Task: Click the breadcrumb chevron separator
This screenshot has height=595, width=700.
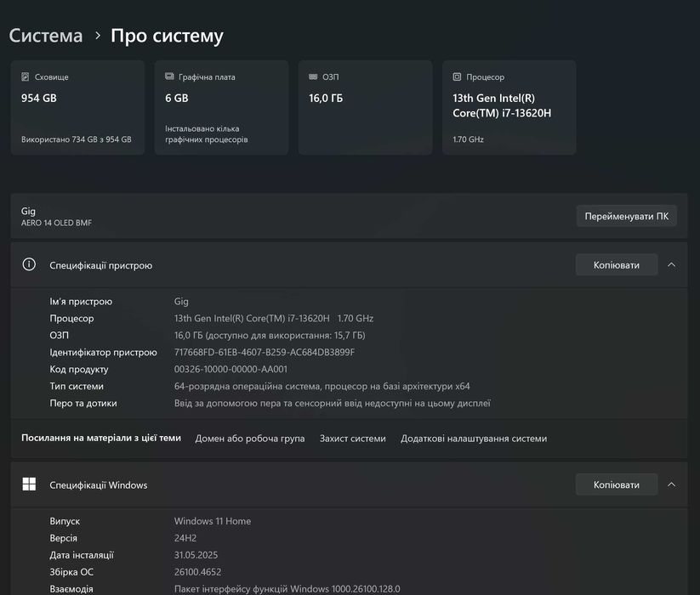Action: (98, 36)
